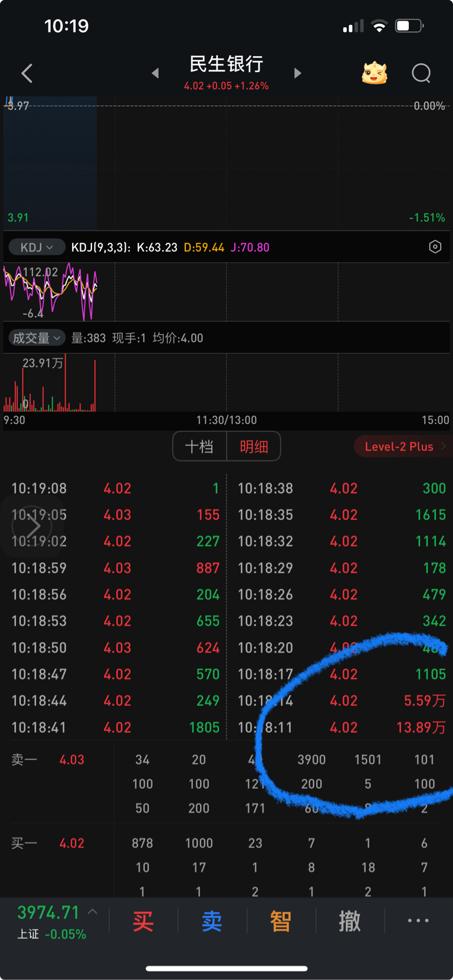Open the Level-2 Plus link
The image size is (453, 980).
coord(403,446)
